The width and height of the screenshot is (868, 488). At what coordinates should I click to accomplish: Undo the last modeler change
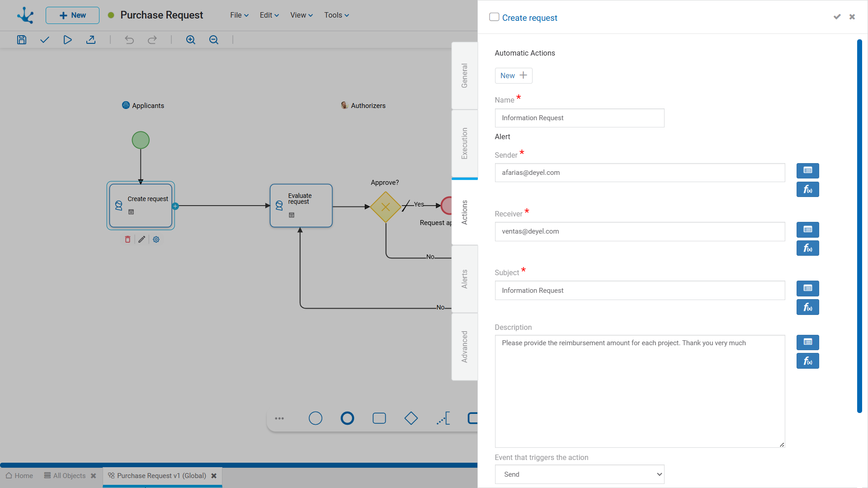129,40
